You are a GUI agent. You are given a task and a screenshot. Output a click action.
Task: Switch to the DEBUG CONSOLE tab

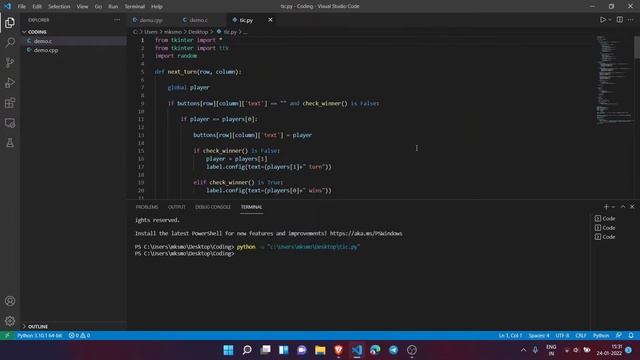[213, 207]
